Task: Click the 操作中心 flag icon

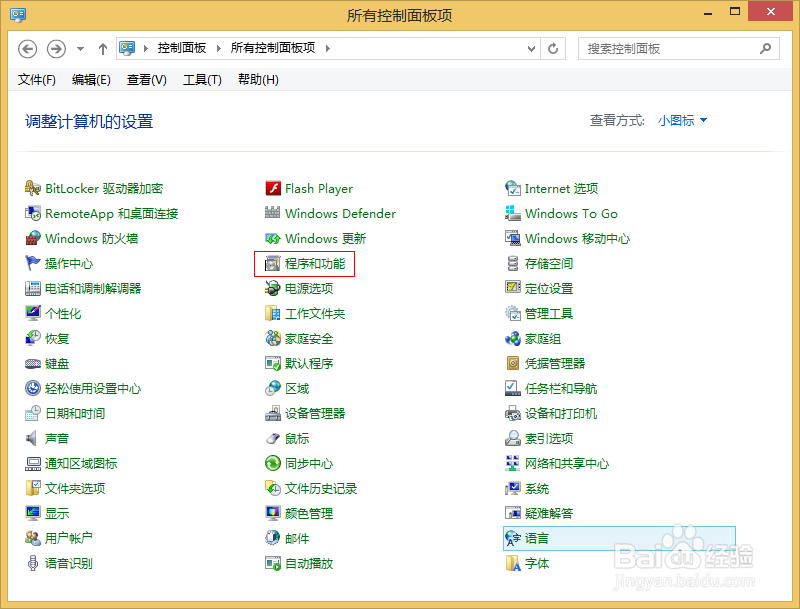Action: click(33, 263)
